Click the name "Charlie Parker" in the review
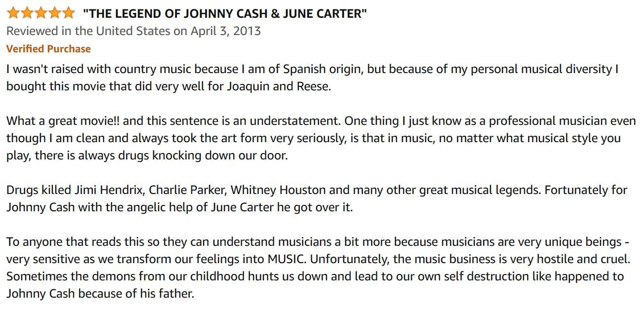The width and height of the screenshot is (644, 311). (187, 190)
